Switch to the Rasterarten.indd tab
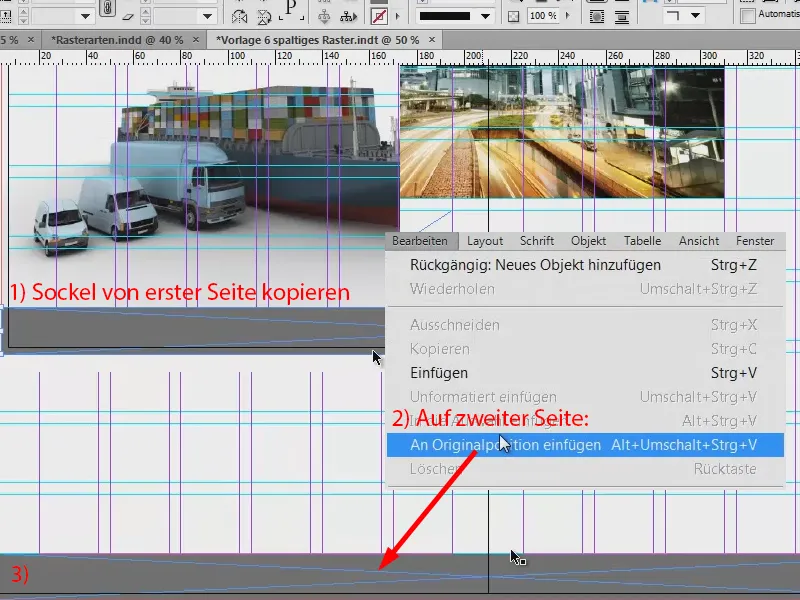Screen dimensions: 800x600 tap(117, 40)
